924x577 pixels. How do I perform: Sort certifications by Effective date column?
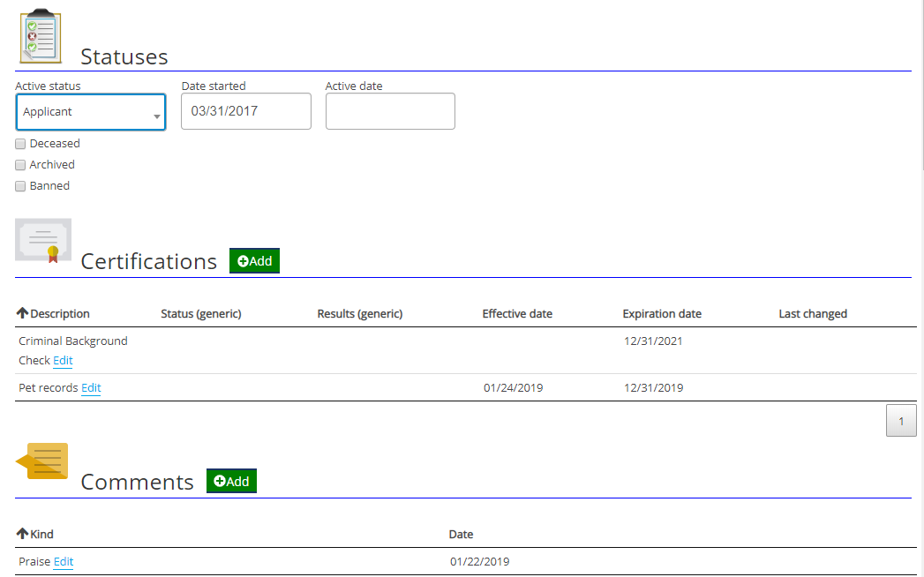[x=517, y=314]
